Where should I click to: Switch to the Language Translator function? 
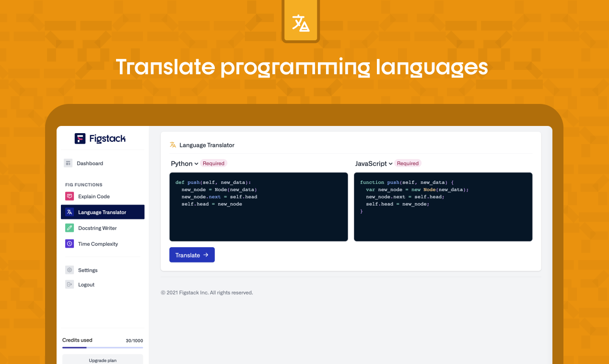click(x=102, y=212)
